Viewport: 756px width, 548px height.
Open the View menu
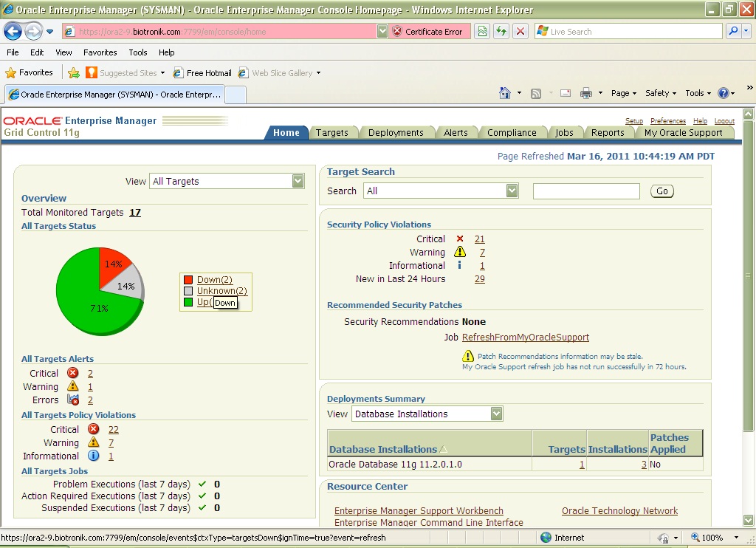[63, 52]
